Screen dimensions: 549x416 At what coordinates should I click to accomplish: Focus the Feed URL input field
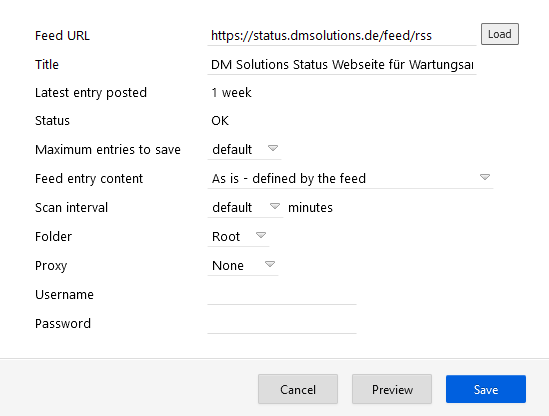[342, 35]
